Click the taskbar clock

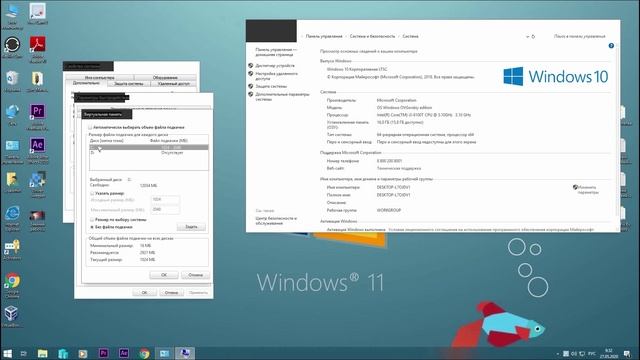coord(609,353)
